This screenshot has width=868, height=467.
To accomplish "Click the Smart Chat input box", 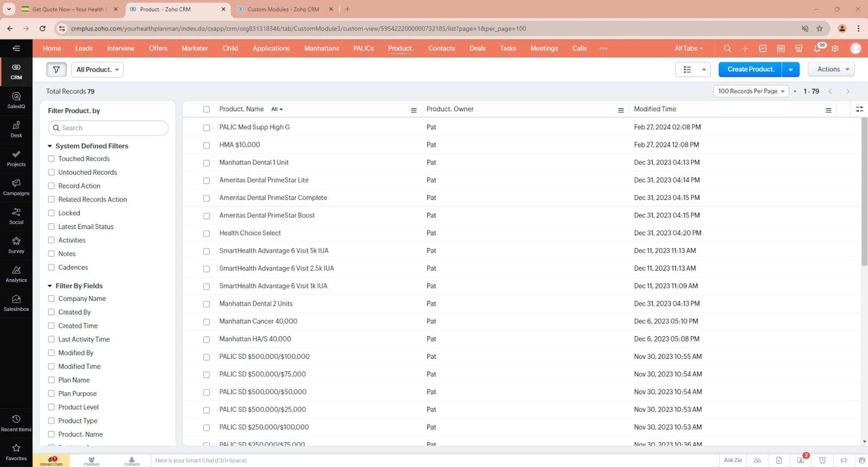I will pyautogui.click(x=434, y=460).
